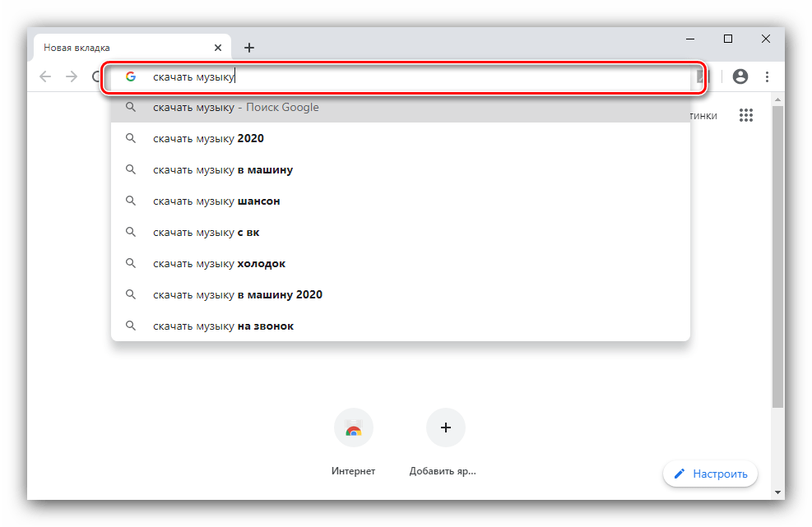Click scrollbar down arrow
The image size is (812, 527).
point(777,492)
